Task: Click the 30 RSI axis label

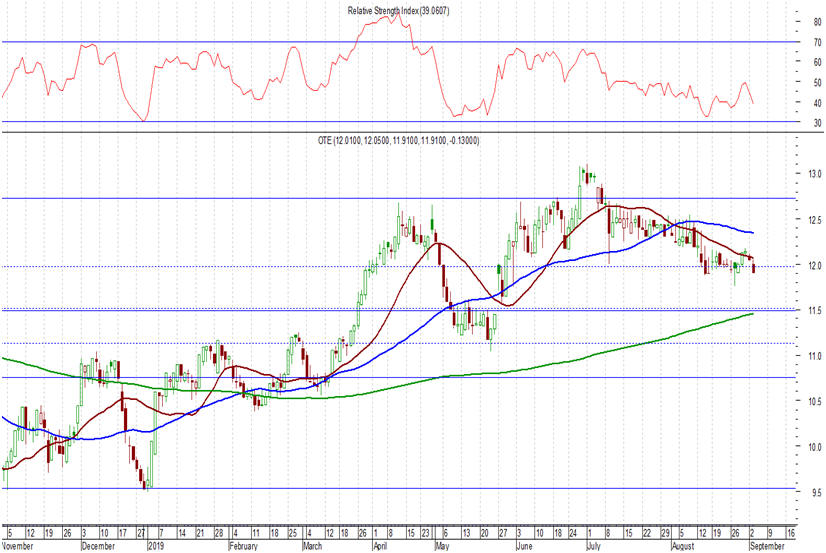Action: coord(818,123)
